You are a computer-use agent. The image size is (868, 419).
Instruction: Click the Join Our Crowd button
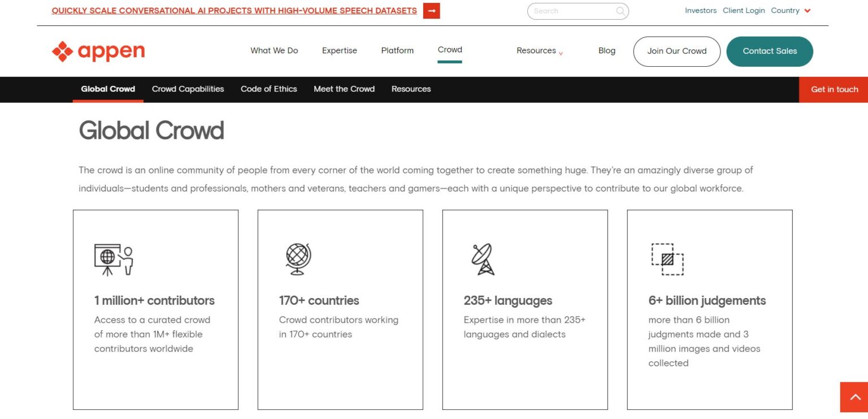[676, 51]
